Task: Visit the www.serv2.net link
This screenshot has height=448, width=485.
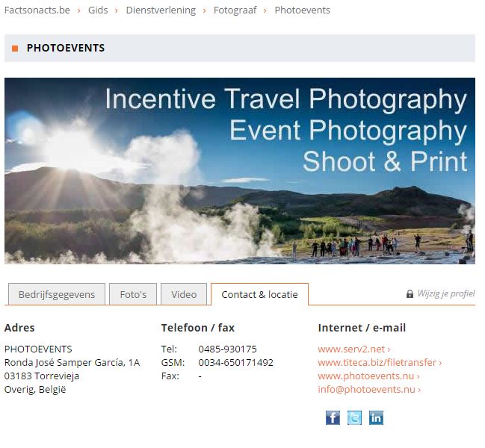Action: click(x=353, y=349)
